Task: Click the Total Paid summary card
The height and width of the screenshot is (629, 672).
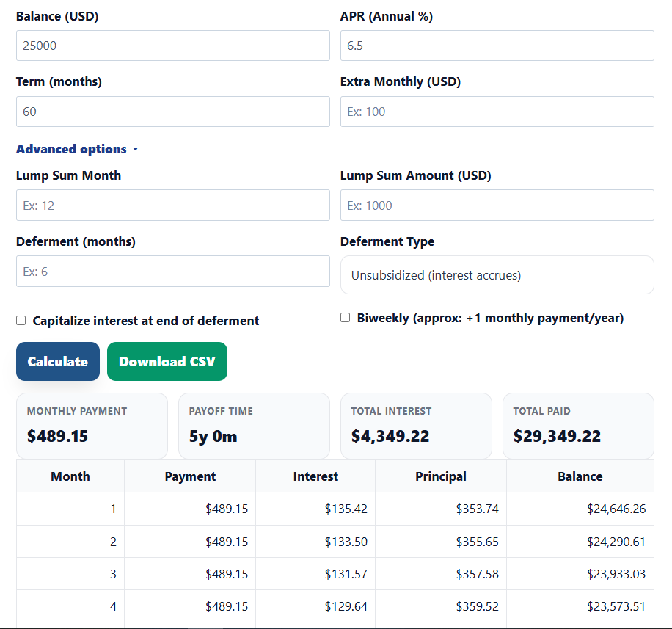Action: pos(578,426)
